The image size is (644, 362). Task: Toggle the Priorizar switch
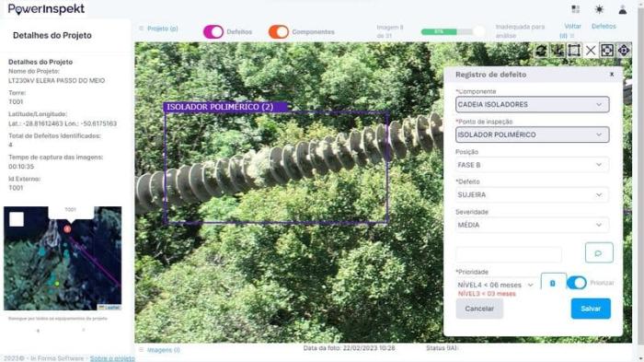click(x=577, y=283)
